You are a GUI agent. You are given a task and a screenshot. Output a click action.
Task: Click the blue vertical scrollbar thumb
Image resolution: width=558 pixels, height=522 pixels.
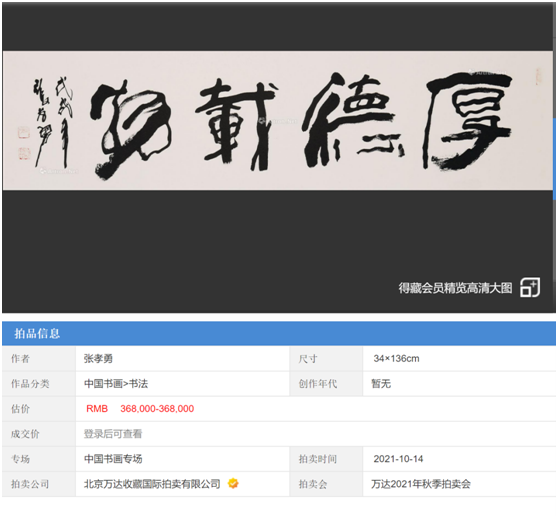pyautogui.click(x=554, y=159)
